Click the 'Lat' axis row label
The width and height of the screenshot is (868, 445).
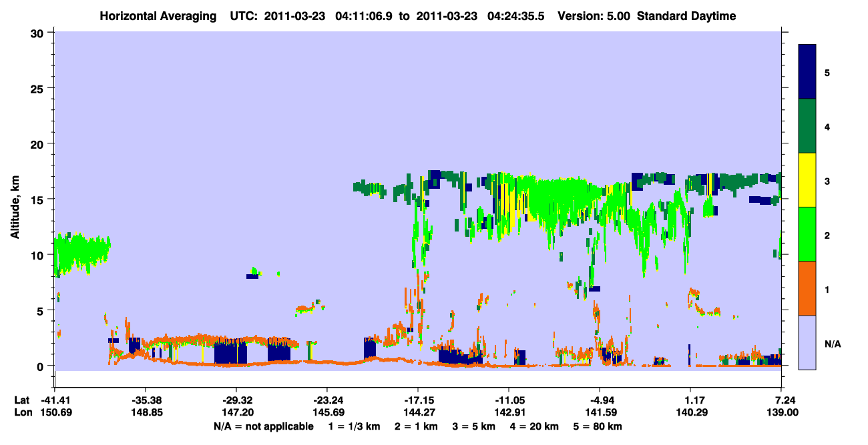click(21, 400)
